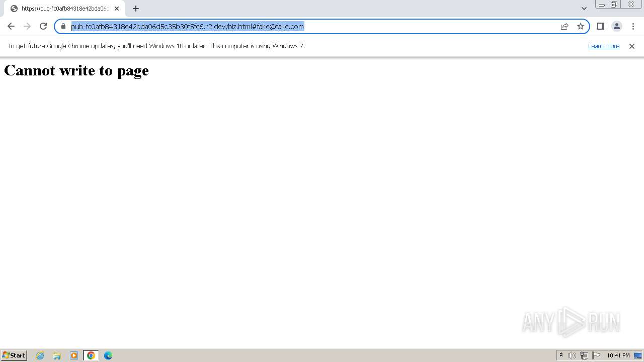Viewport: 644px width, 362px height.
Task: Expand the tab search dropdown arrow
Action: click(x=584, y=9)
